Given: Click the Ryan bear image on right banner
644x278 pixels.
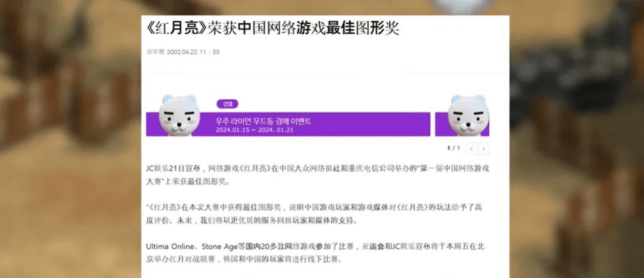Looking at the screenshot, I should tap(468, 115).
